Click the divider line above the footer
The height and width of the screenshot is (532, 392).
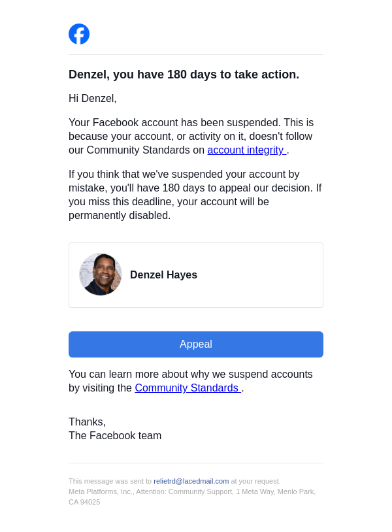[x=196, y=463]
